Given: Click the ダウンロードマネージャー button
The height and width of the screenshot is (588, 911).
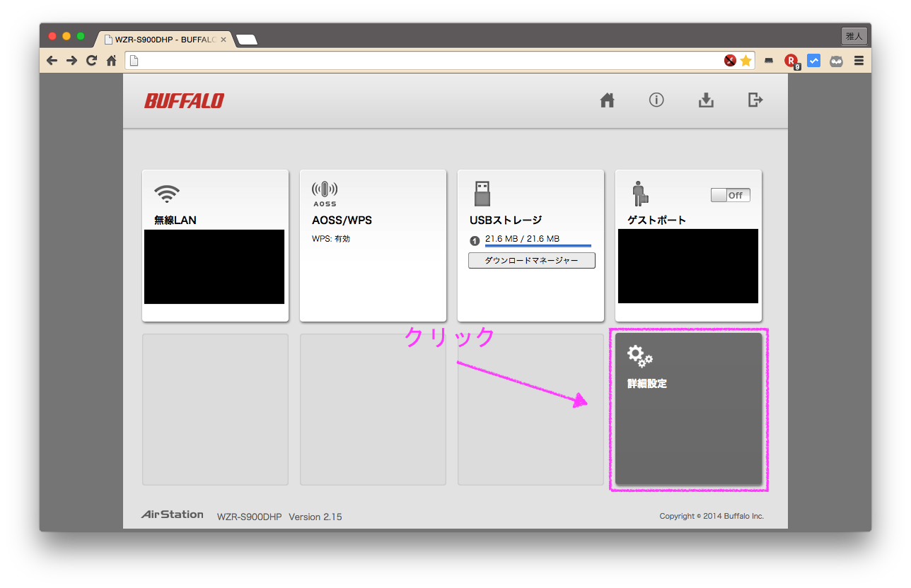Looking at the screenshot, I should 532,261.
